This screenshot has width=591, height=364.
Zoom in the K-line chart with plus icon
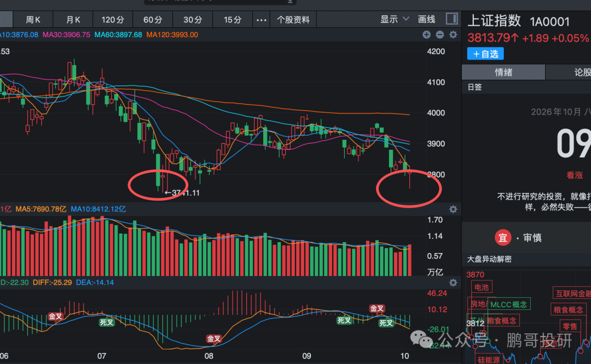coord(426,34)
